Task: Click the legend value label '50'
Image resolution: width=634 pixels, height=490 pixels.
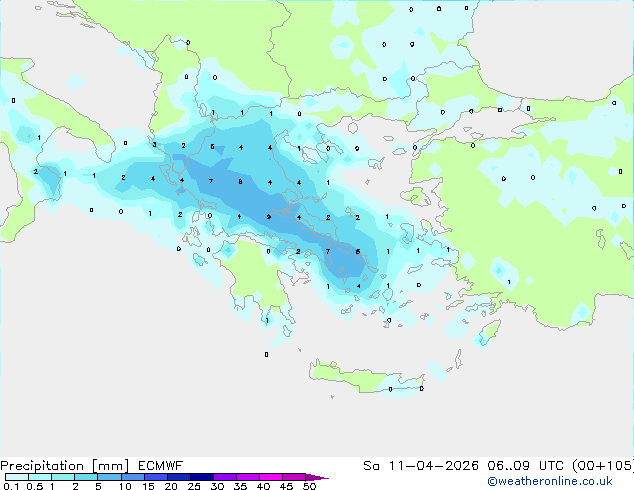Action: click(309, 486)
